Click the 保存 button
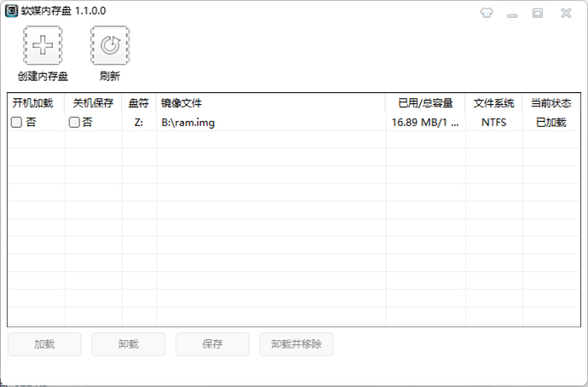Screen dimensions: 588x387 [x=212, y=344]
